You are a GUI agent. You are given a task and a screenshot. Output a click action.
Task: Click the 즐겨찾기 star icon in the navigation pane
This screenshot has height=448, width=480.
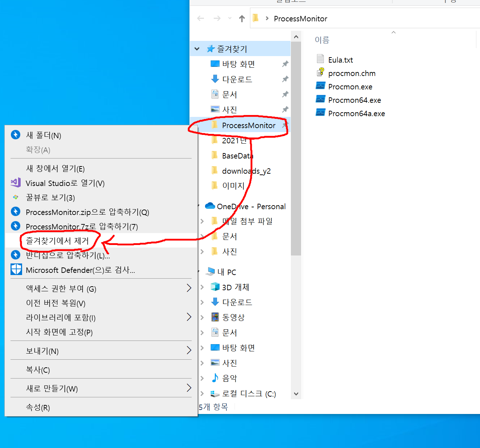tap(211, 48)
